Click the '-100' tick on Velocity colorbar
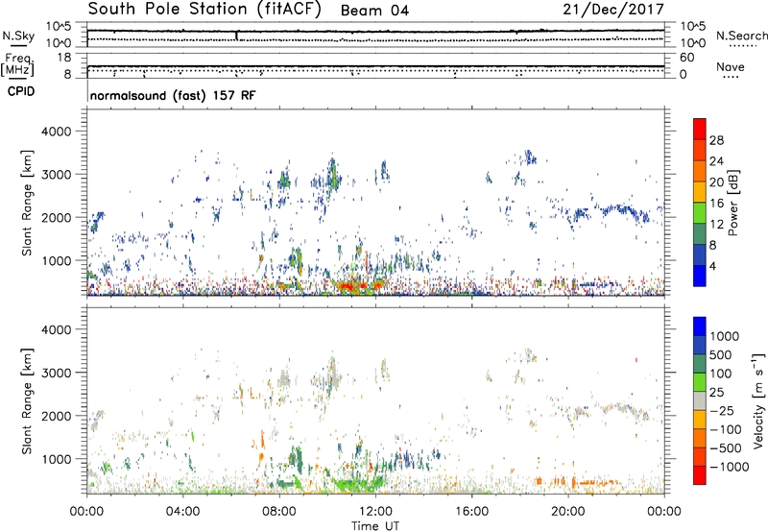This screenshot has width=768, height=532. [x=726, y=429]
